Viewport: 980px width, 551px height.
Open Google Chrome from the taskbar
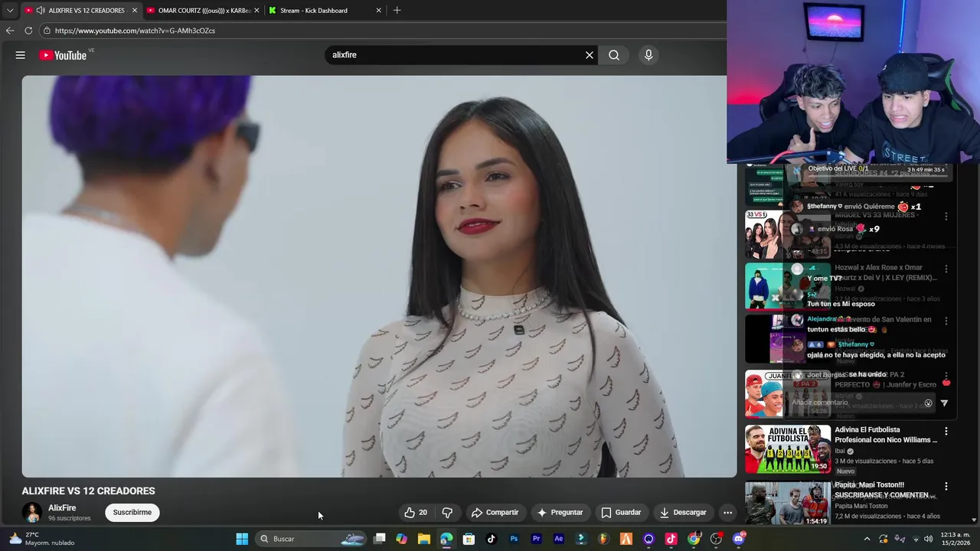(694, 539)
